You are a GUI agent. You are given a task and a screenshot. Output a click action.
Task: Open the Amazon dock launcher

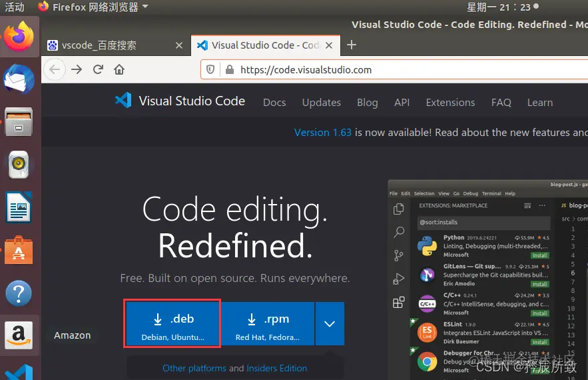19,335
